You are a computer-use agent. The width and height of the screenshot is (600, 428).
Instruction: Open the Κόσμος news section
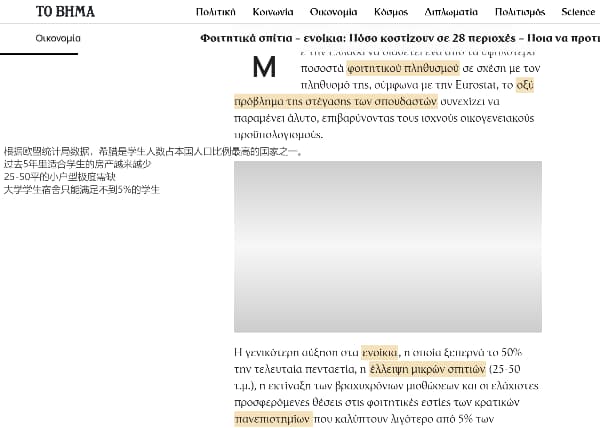393,12
